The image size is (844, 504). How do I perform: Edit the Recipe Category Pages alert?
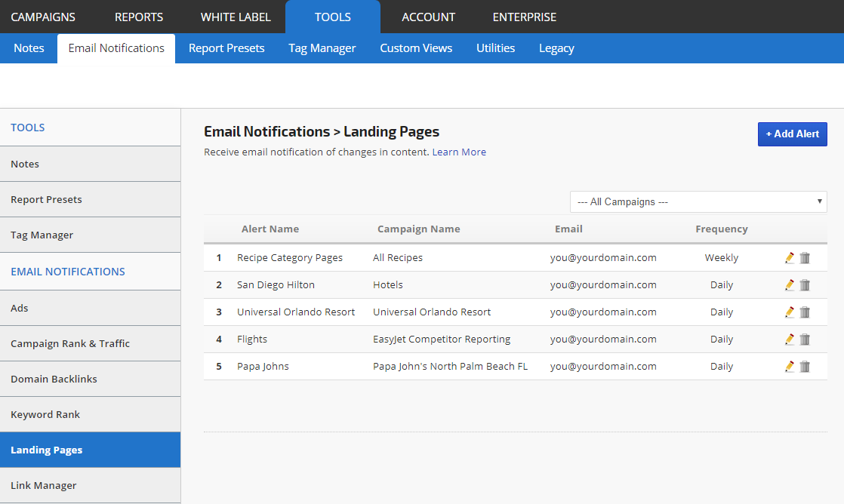tap(790, 258)
